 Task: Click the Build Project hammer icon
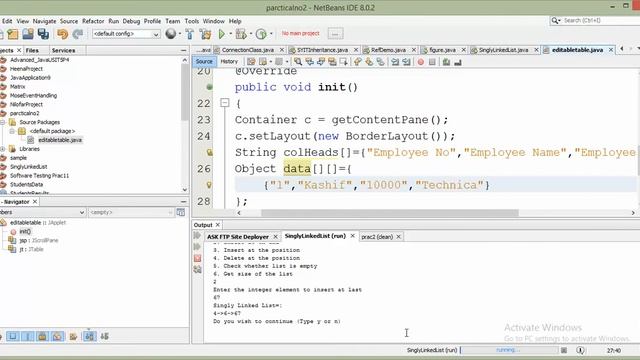click(x=190, y=34)
